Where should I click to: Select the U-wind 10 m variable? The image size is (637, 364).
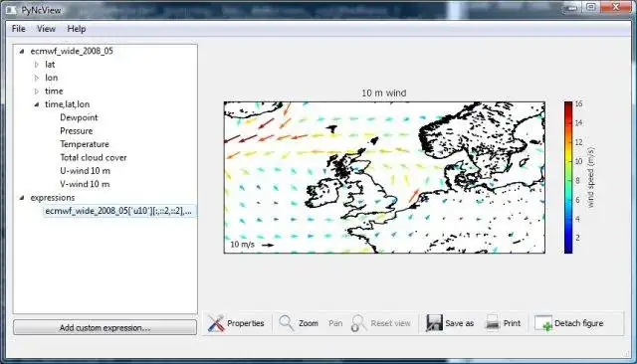(85, 171)
